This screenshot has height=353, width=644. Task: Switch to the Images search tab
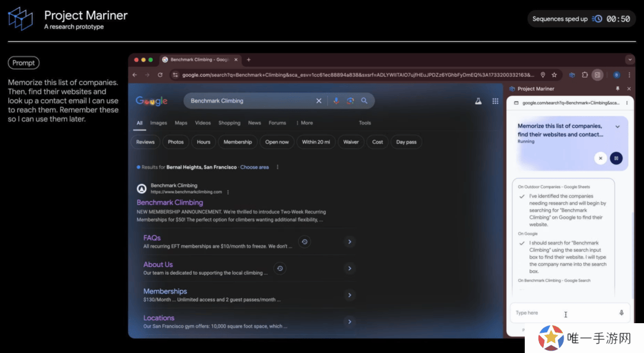click(159, 123)
